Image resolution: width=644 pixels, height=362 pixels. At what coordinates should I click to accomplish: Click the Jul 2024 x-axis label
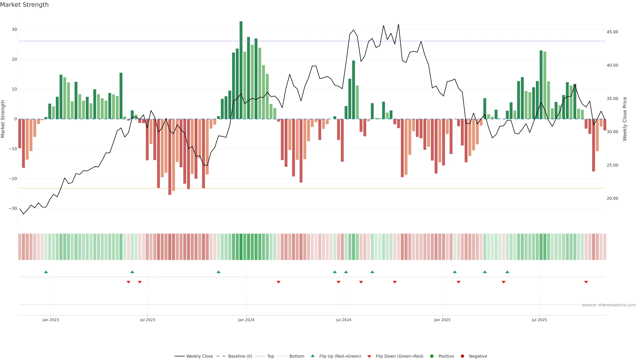coord(343,320)
